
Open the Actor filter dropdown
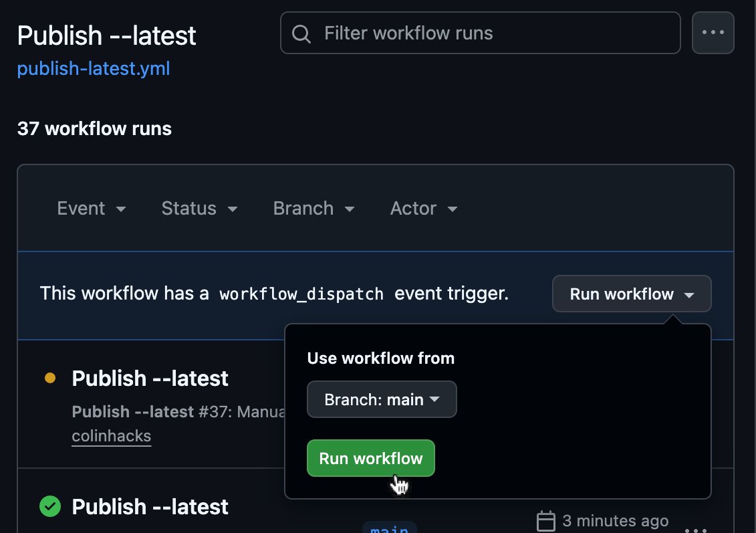click(x=424, y=208)
